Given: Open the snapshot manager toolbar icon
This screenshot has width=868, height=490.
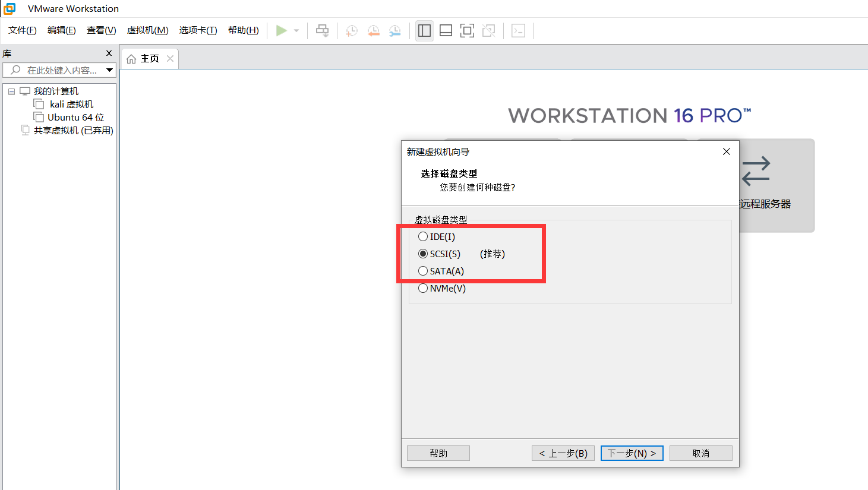Looking at the screenshot, I should point(394,31).
